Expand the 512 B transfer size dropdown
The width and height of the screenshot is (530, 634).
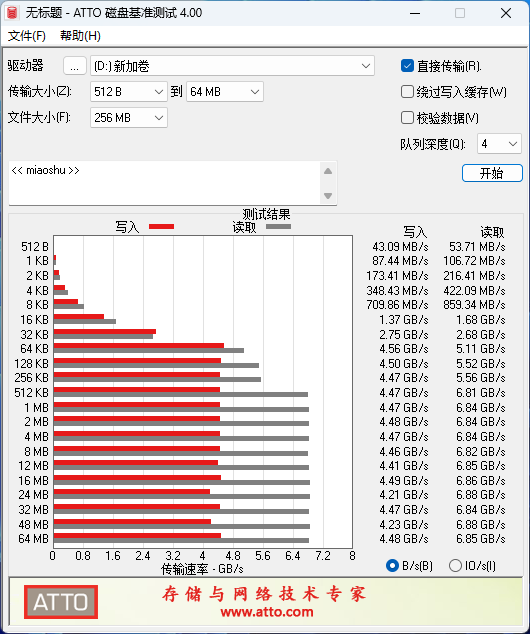(129, 92)
